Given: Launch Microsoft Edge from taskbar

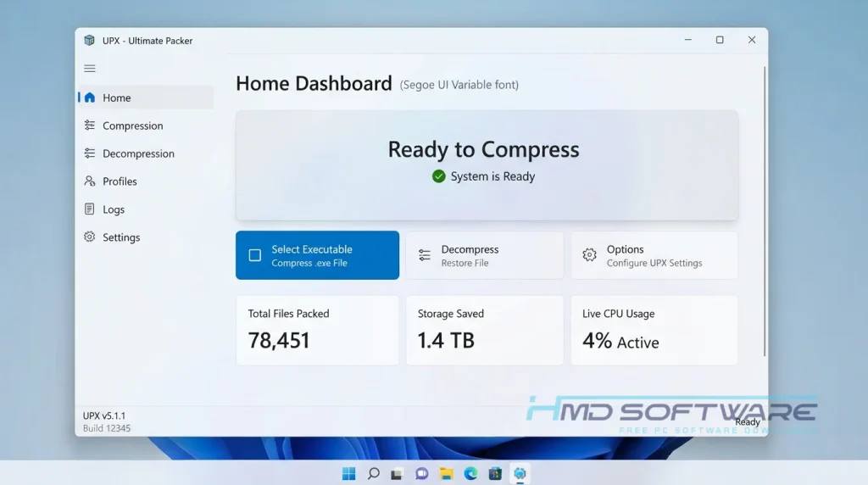Looking at the screenshot, I should (x=470, y=473).
